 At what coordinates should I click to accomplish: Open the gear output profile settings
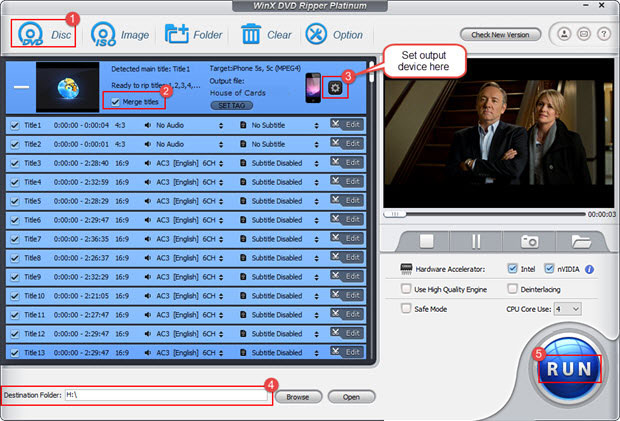point(335,88)
